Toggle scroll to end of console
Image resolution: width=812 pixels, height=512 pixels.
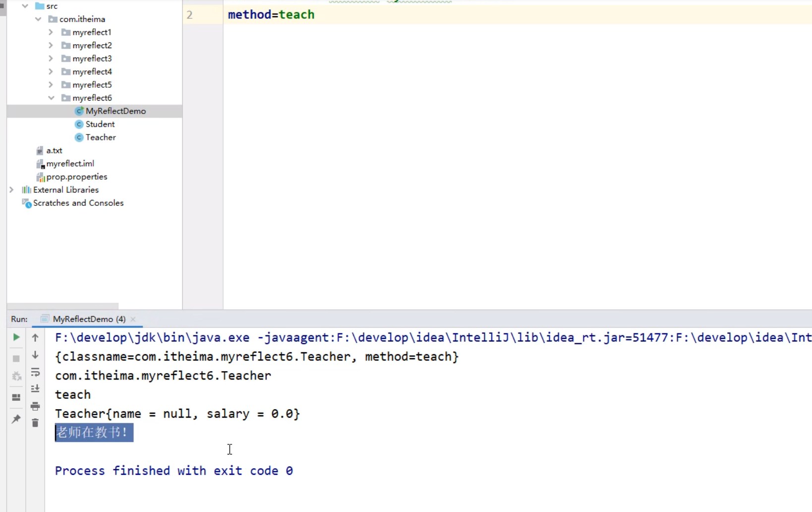tap(35, 389)
